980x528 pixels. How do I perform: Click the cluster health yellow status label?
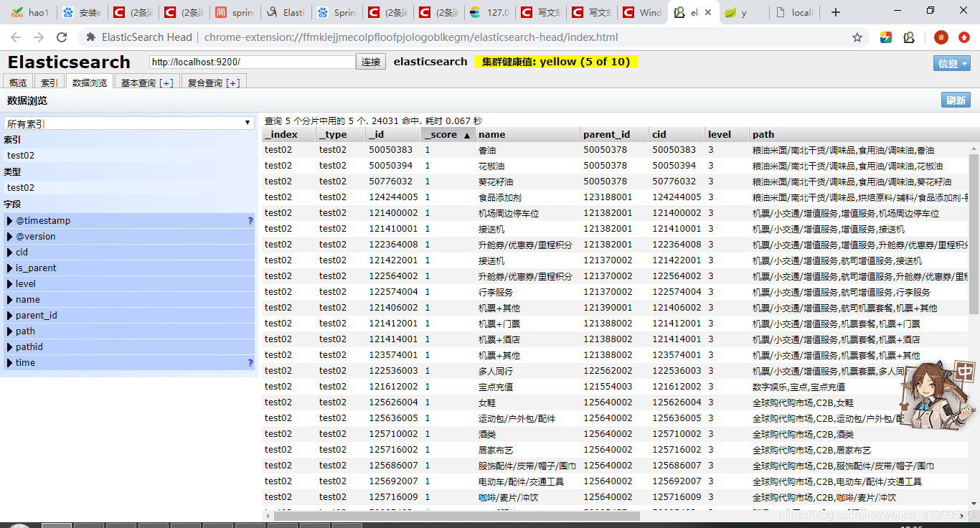[x=556, y=62]
